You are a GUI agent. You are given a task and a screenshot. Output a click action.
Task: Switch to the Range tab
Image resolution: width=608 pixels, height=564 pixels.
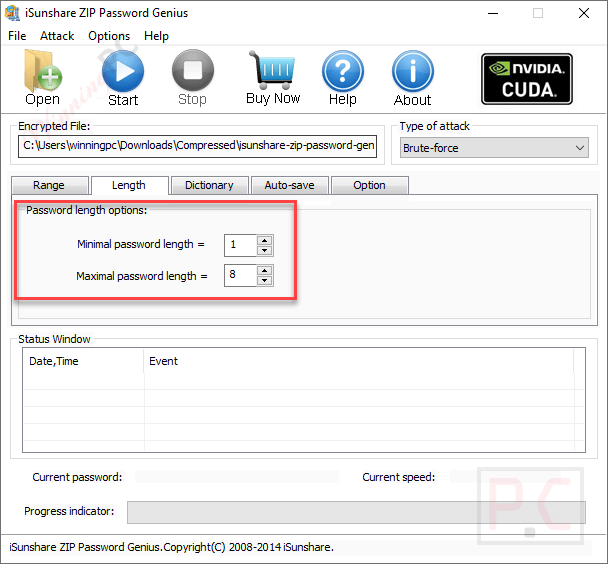(49, 185)
